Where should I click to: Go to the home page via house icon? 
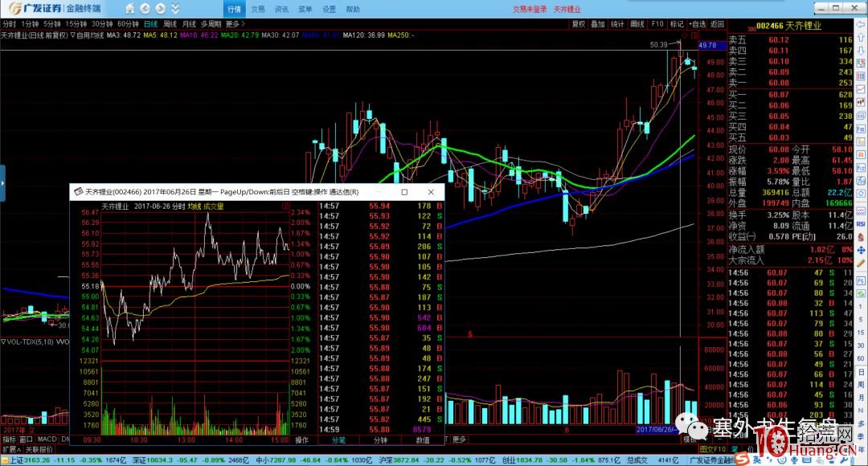point(129,9)
